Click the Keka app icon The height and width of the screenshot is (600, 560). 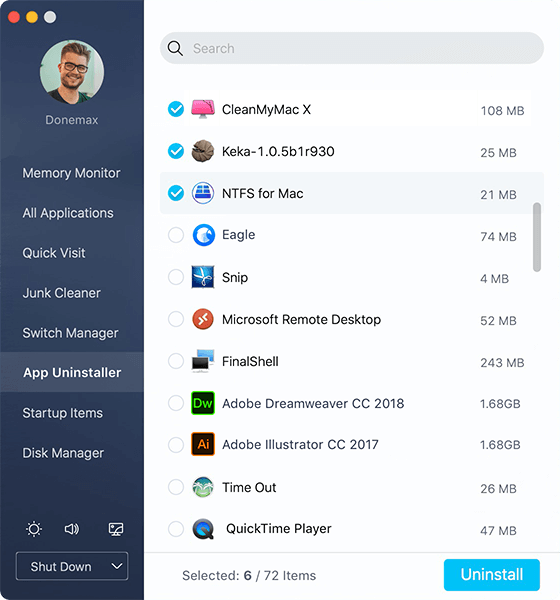(x=203, y=151)
